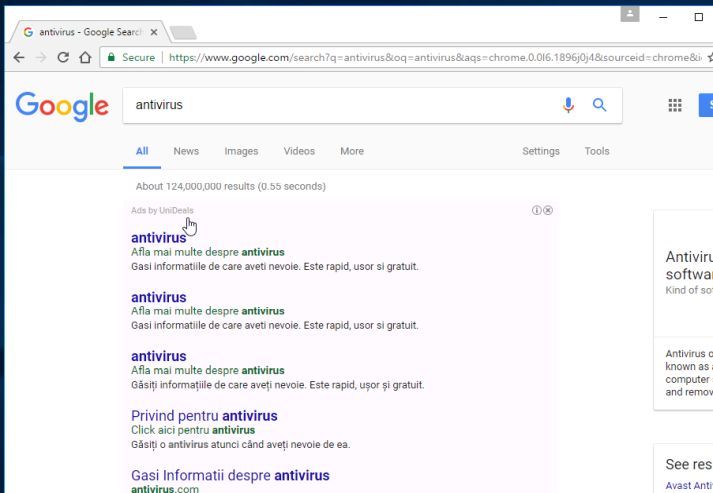Viewport: 713px width, 493px height.
Task: Switch to the Videos tab
Action: [299, 151]
